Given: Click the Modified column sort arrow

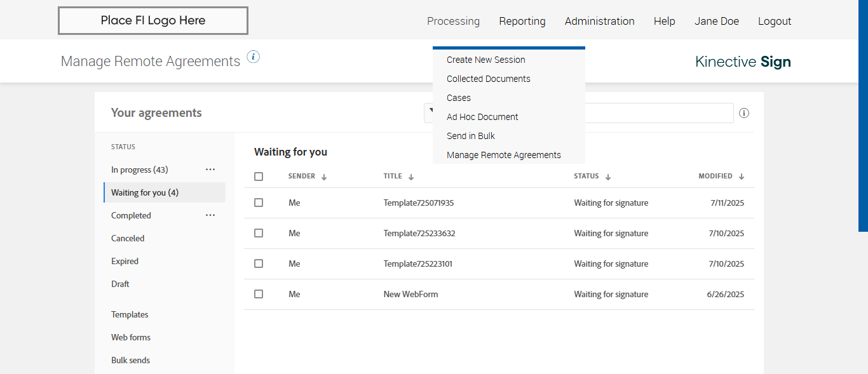Looking at the screenshot, I should click(742, 177).
